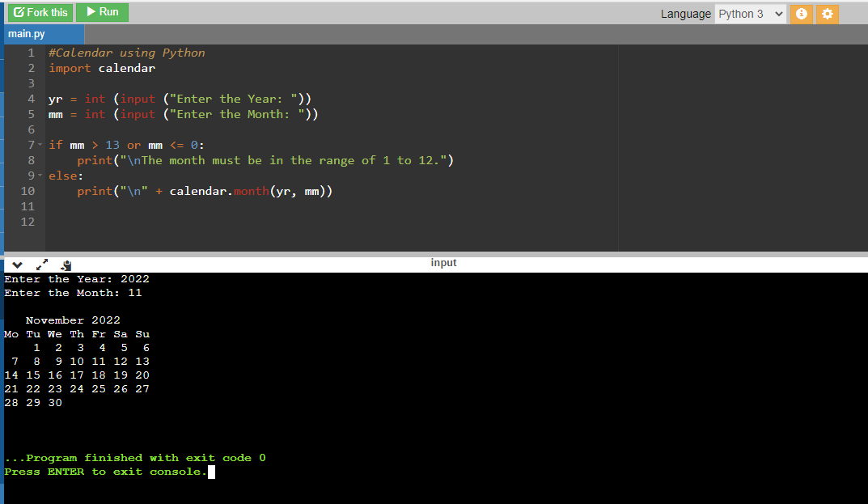Click 'Enter the Year: 2022' in the console
Viewport: 868px width, 504px height.
pos(77,279)
